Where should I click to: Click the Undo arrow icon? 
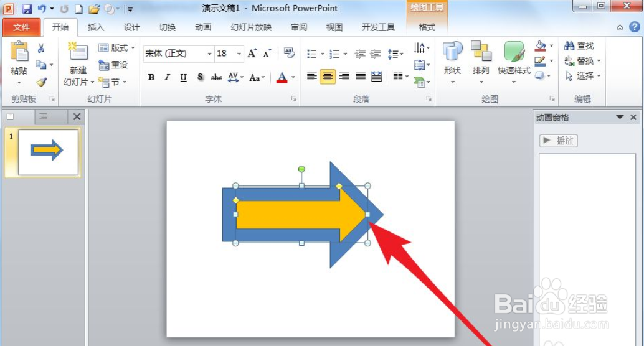pyautogui.click(x=42, y=9)
